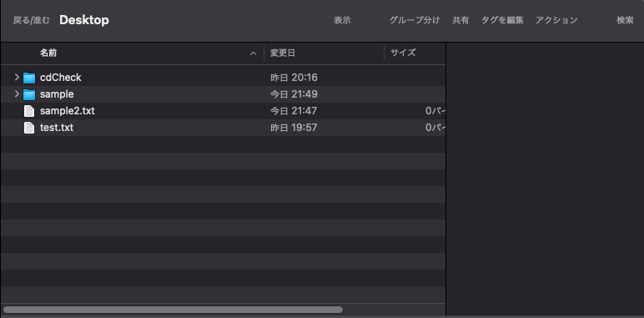This screenshot has width=644, height=318.
Task: Select the sample2.txt document icon
Action: [x=29, y=111]
